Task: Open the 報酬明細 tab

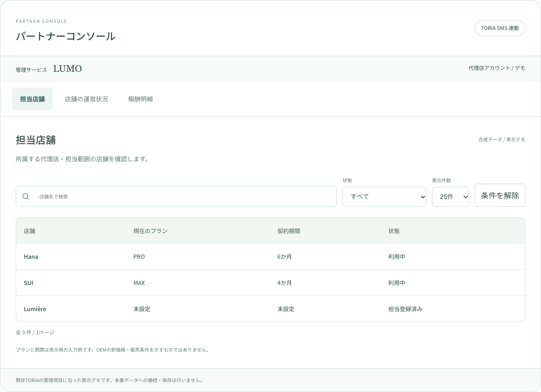Action: (x=140, y=99)
